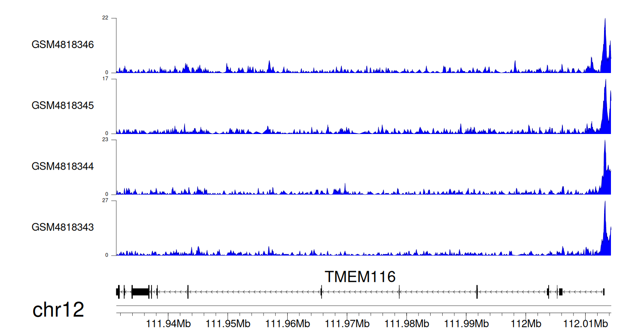
Task: Select the GSM4818345 track label
Action: pyautogui.click(x=63, y=105)
